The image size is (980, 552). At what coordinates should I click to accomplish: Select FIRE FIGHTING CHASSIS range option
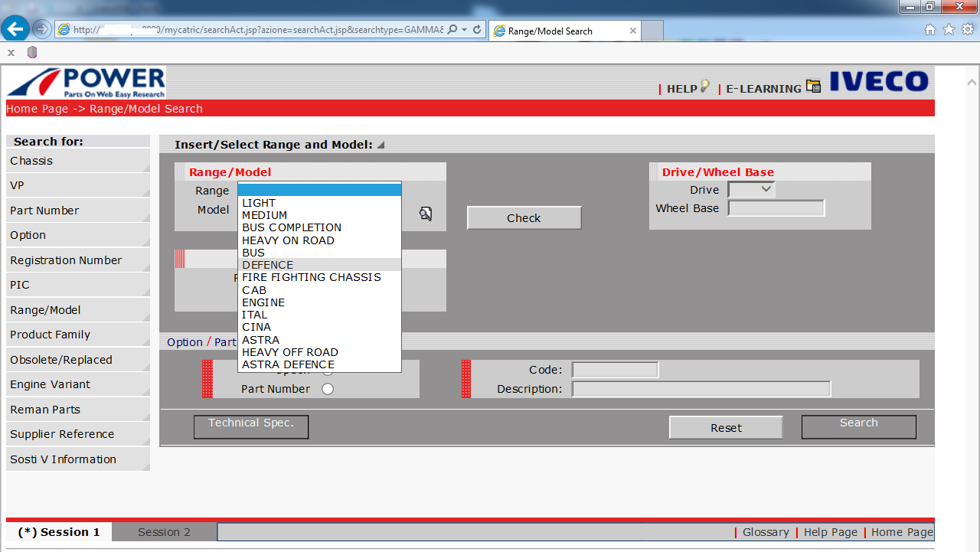311,277
